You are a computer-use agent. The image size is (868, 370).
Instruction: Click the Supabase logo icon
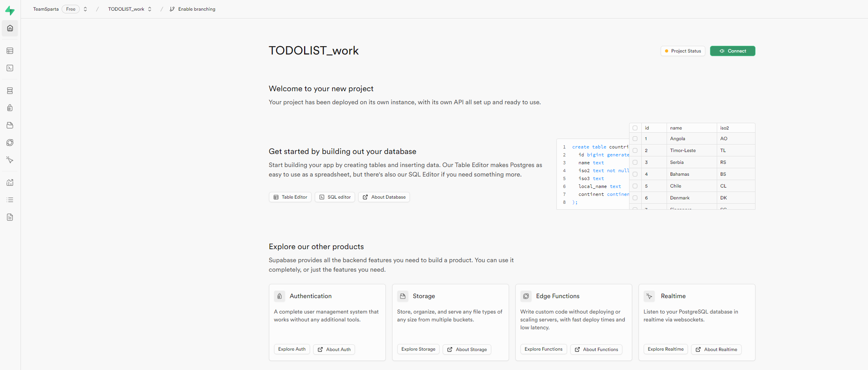(10, 11)
